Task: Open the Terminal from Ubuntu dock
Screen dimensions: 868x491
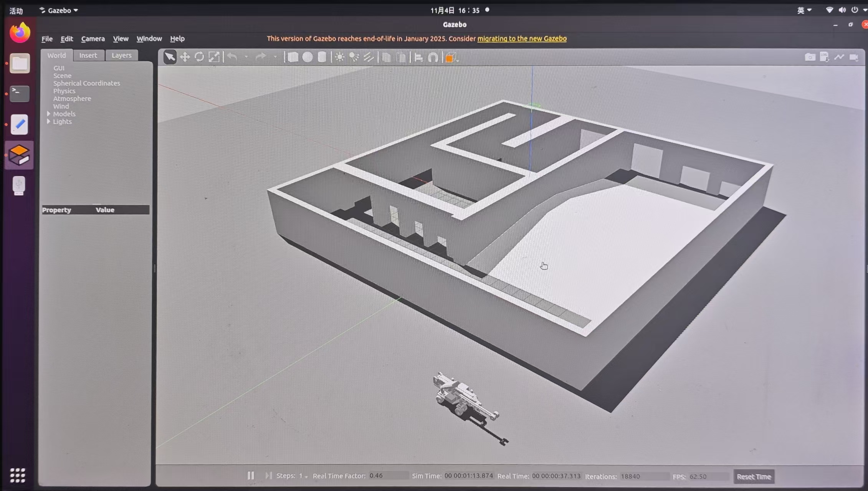Action: [x=19, y=93]
